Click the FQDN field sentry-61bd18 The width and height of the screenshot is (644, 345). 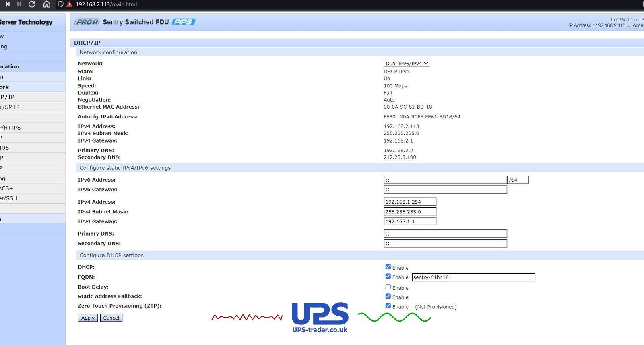click(473, 277)
